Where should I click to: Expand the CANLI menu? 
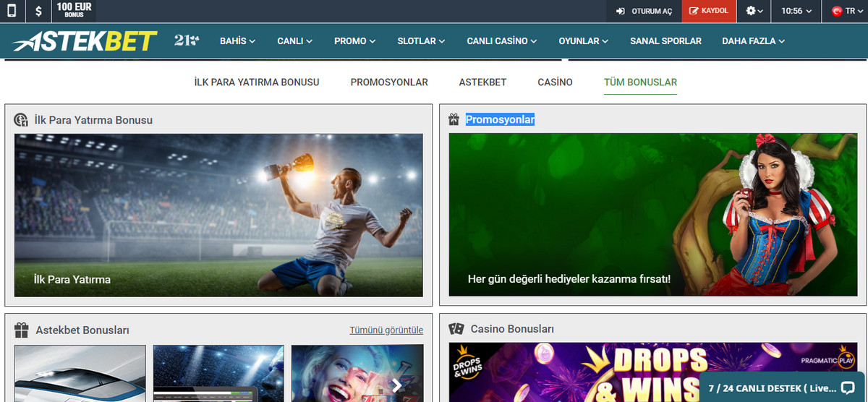[294, 41]
